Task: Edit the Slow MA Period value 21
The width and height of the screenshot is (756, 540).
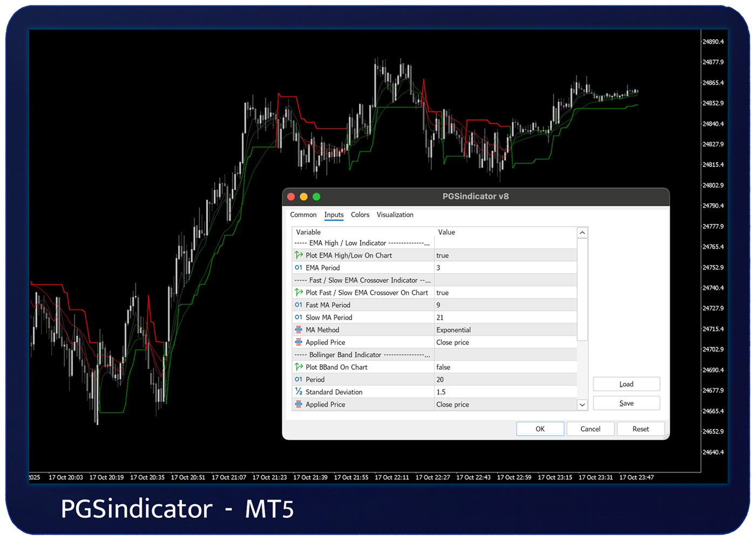Action: tap(505, 318)
